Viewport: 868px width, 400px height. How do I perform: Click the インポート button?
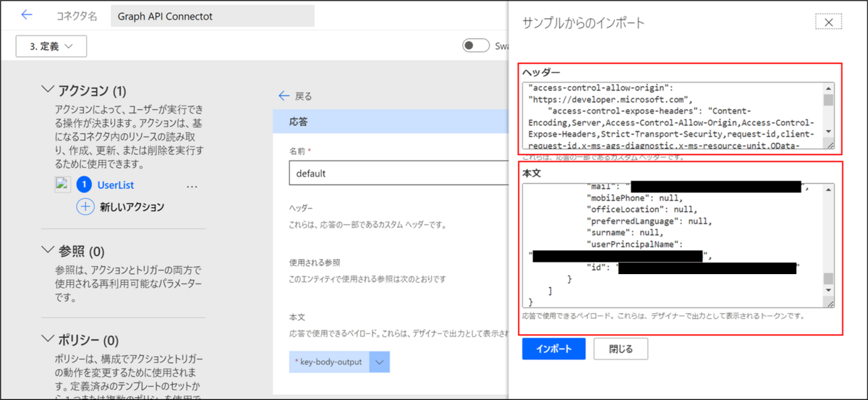(553, 349)
